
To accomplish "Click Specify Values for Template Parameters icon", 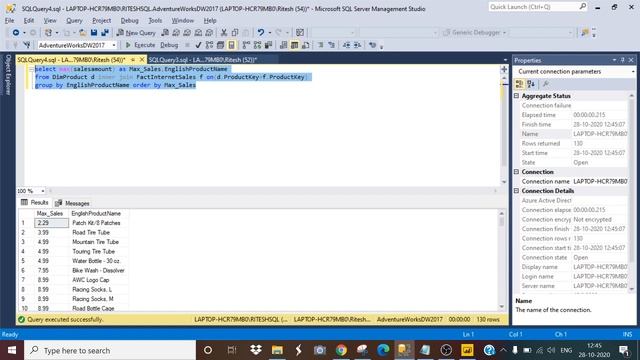I will coord(372,45).
